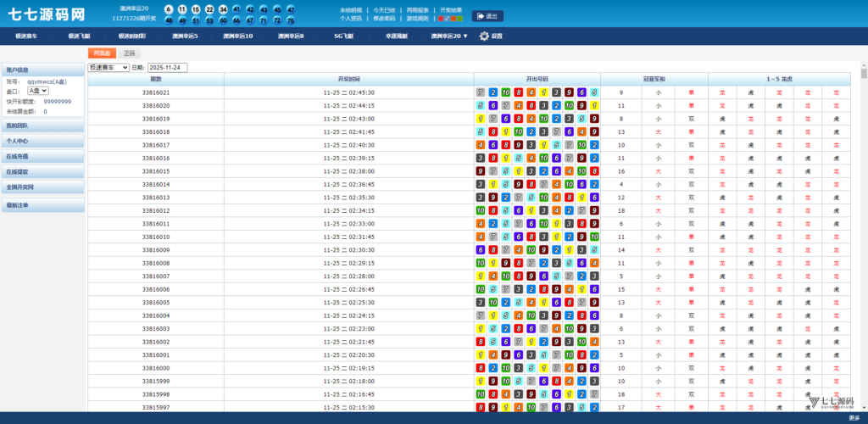This screenshot has height=424, width=868.
Task: Open the 极速赛车 game select dropdown
Action: tap(108, 68)
